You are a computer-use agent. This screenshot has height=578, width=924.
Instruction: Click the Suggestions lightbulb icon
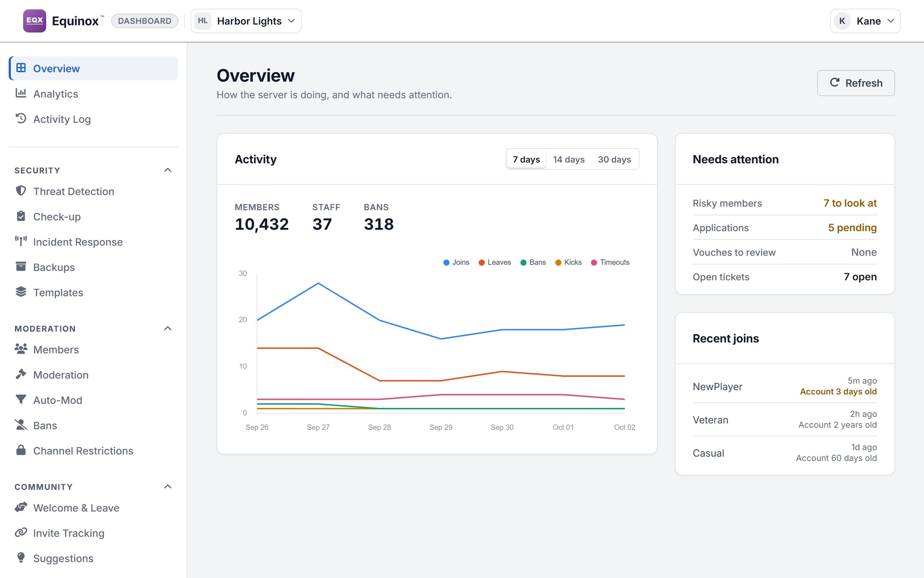point(21,558)
